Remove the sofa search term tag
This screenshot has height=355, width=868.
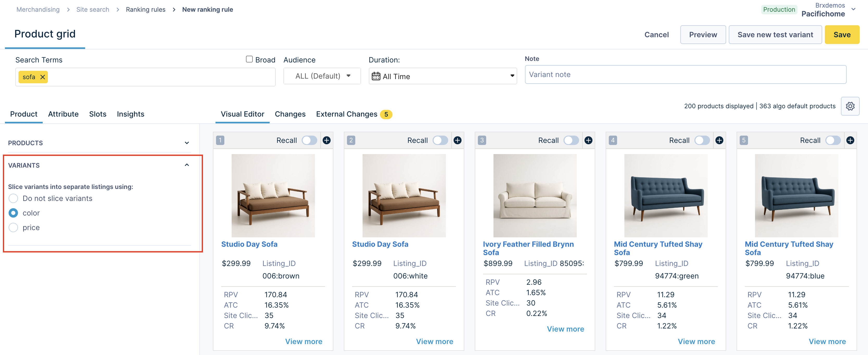pos(43,77)
